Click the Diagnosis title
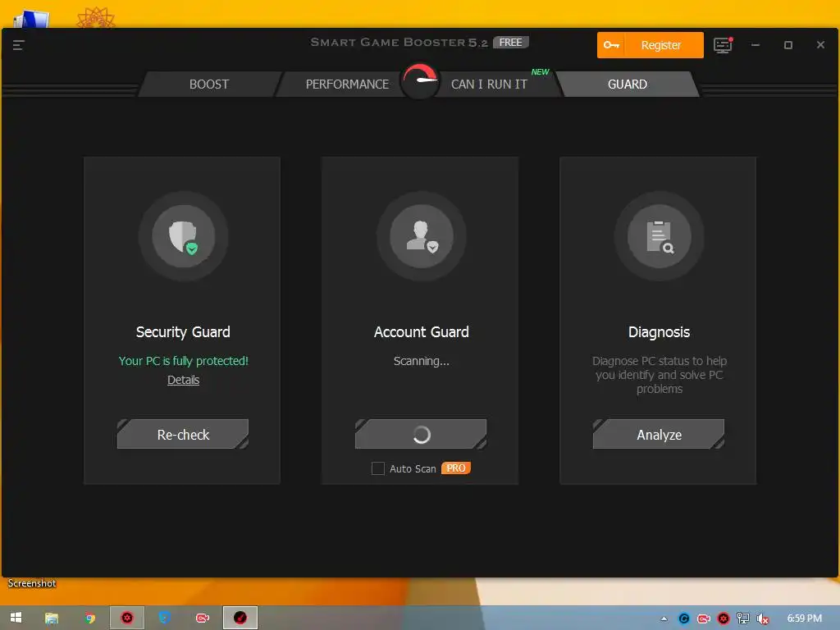840x630 pixels. (x=659, y=332)
